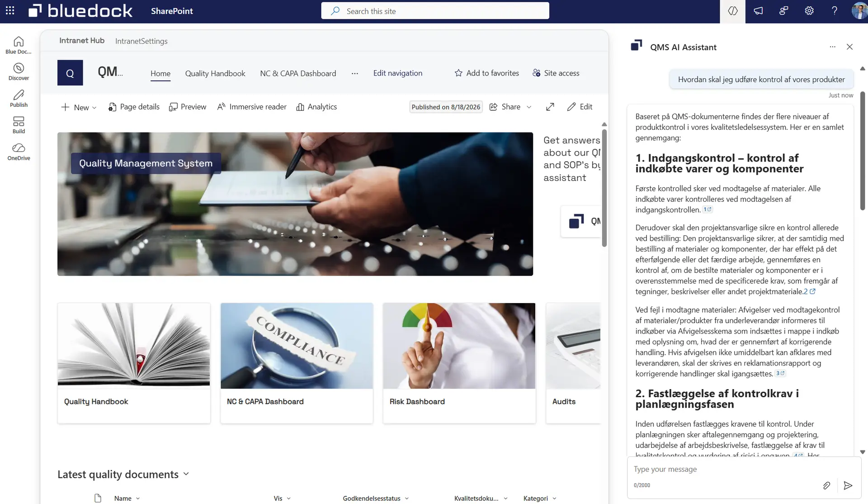Screen dimensions: 868x504
Task: Open citation reference 1 link
Action: [x=708, y=209]
